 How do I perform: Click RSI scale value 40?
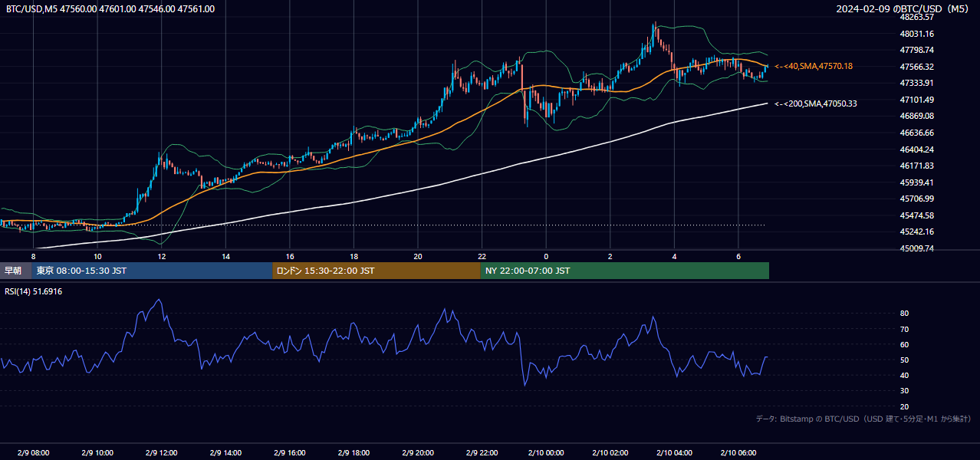coord(905,375)
